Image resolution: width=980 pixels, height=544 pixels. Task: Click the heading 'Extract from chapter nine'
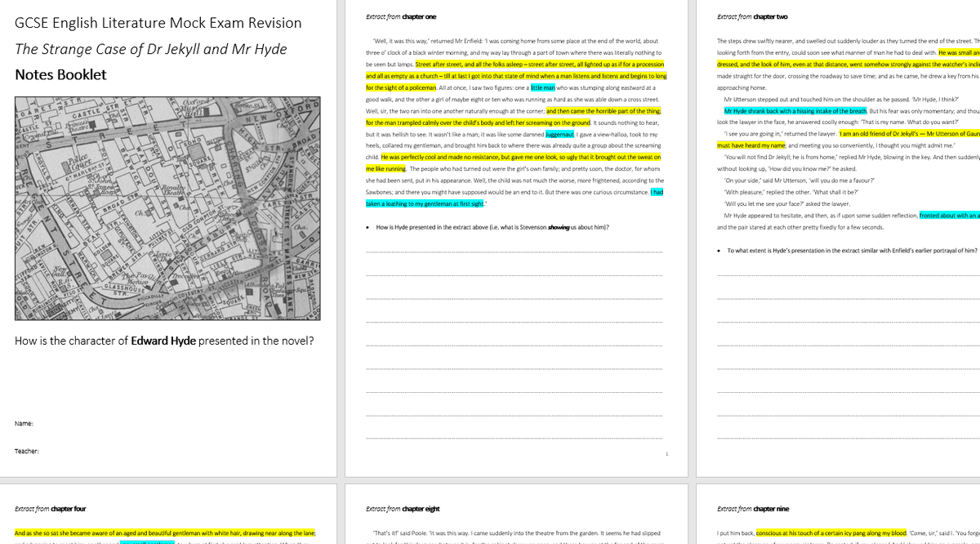753,509
